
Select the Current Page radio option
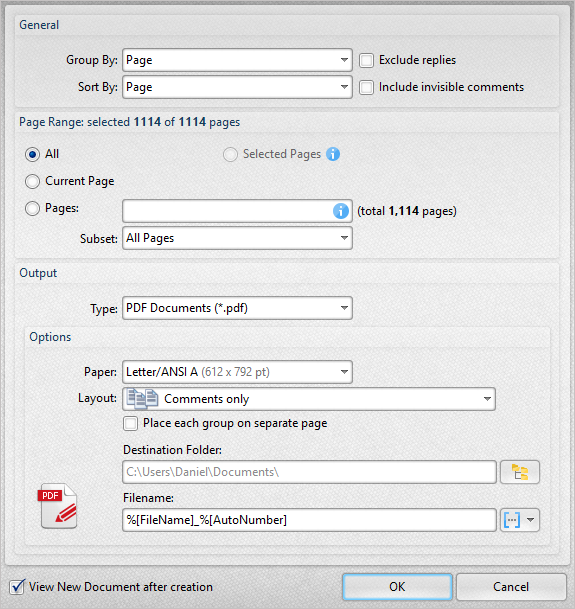pyautogui.click(x=32, y=181)
